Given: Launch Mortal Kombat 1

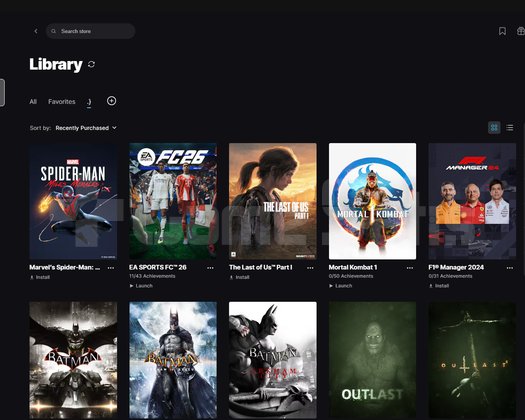Looking at the screenshot, I should (x=341, y=286).
